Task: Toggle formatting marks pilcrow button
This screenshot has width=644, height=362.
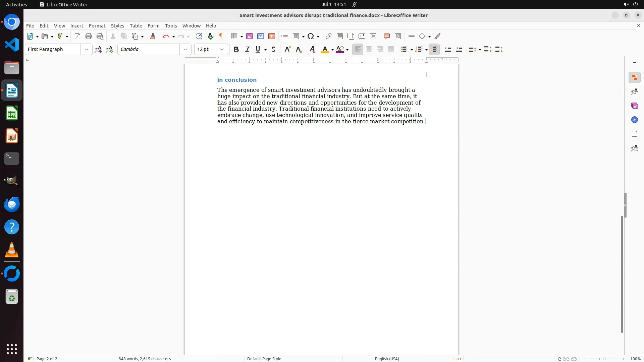Action: point(221,37)
